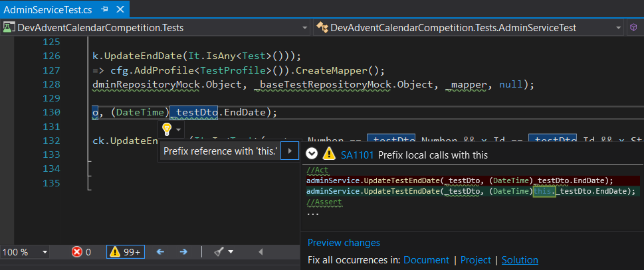Screen dimensions: 644x270
Task: Navigate to previous issue with left arrow
Action: [160, 252]
